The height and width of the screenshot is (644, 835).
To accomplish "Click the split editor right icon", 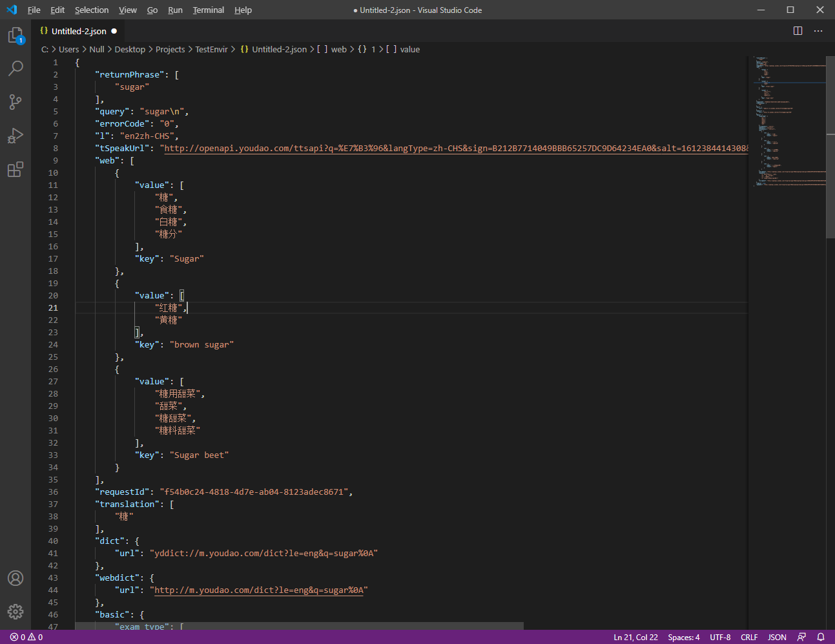I will (x=798, y=31).
